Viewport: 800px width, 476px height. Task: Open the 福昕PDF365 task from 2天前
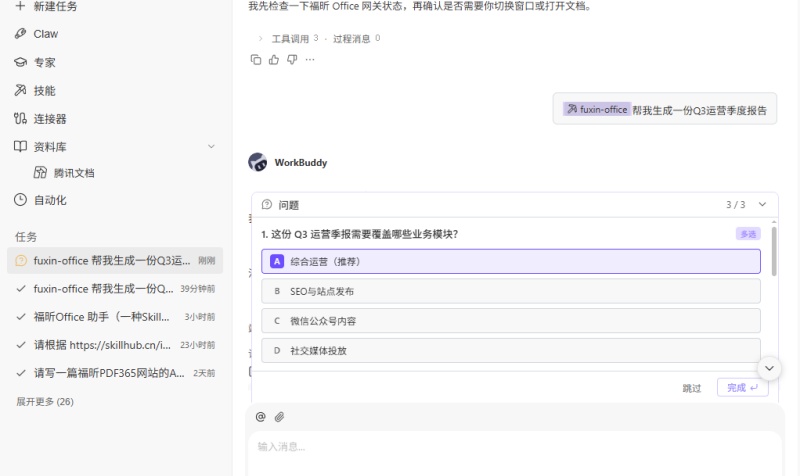click(115, 373)
